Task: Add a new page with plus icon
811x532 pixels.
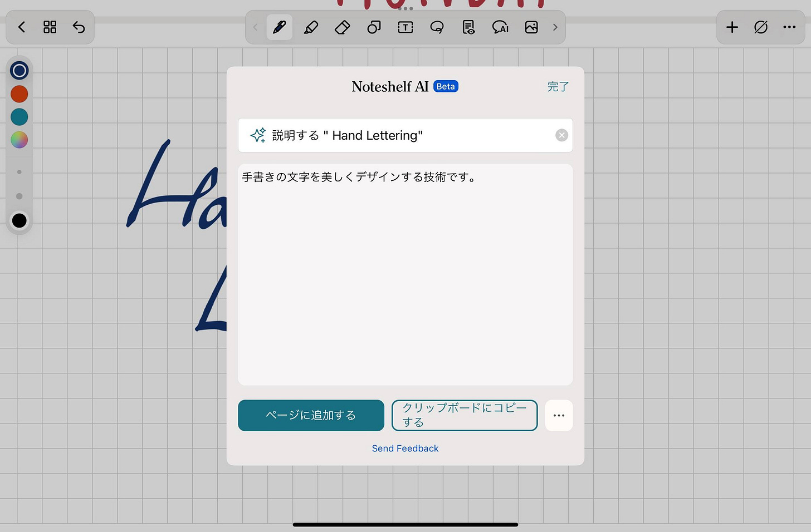Action: (732, 27)
